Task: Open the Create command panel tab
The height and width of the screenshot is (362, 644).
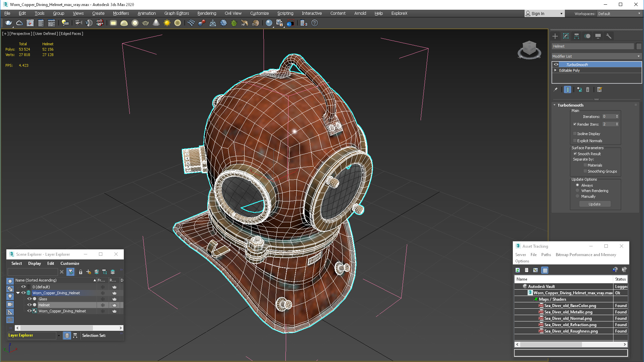Action: (555, 36)
